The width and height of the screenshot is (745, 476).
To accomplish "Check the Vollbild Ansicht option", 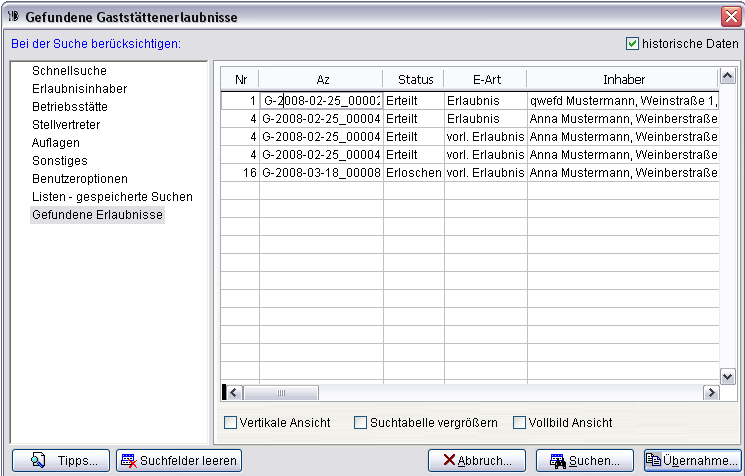I will (x=519, y=423).
